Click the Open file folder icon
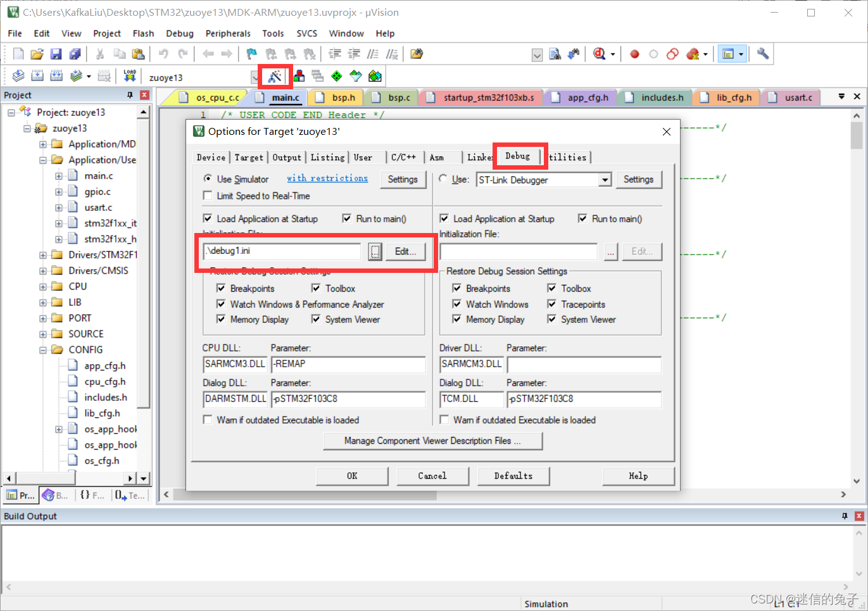This screenshot has height=611, width=868. (37, 54)
